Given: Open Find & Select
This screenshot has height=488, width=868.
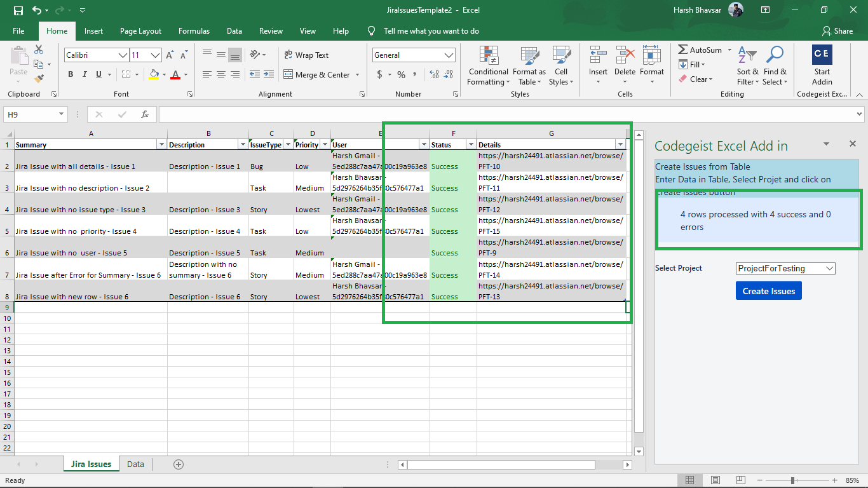Looking at the screenshot, I should point(775,66).
